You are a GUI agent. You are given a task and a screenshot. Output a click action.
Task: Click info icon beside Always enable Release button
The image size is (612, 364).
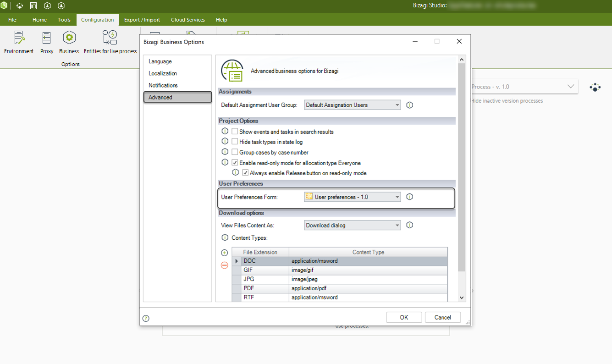click(x=235, y=173)
